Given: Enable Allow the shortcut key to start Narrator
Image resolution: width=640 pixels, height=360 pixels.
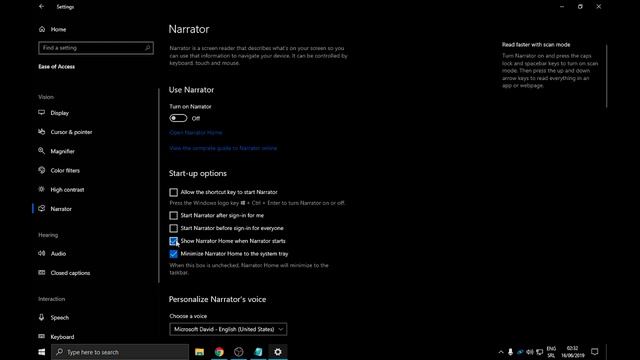Looking at the screenshot, I should [x=173, y=192].
